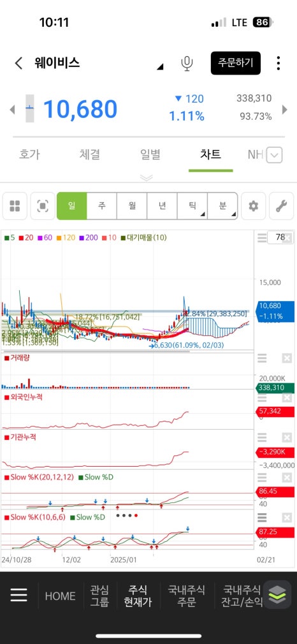Switch to the 일별 tab

coord(150,154)
